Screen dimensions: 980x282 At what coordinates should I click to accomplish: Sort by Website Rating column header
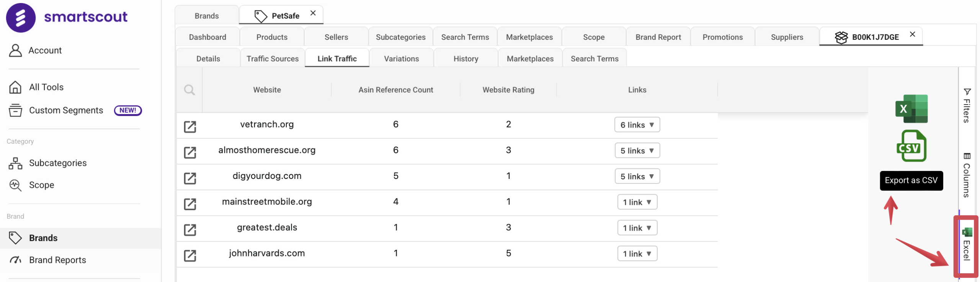(508, 90)
